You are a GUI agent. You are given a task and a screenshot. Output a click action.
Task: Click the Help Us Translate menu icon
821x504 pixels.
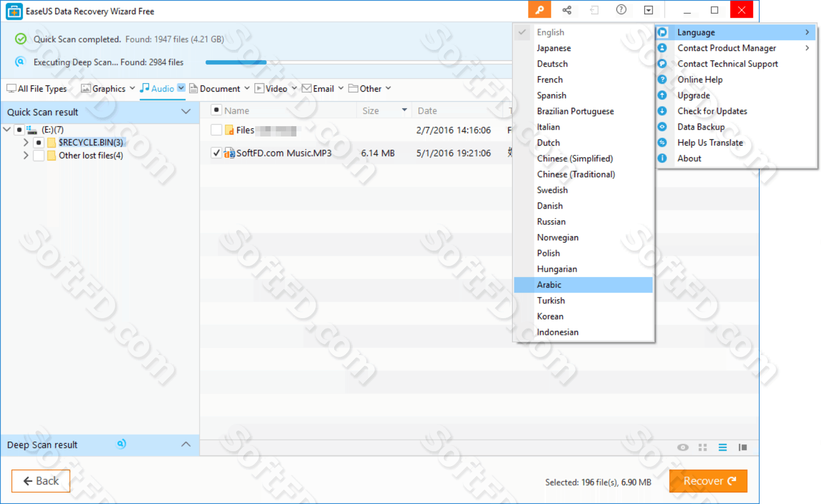[x=662, y=143]
